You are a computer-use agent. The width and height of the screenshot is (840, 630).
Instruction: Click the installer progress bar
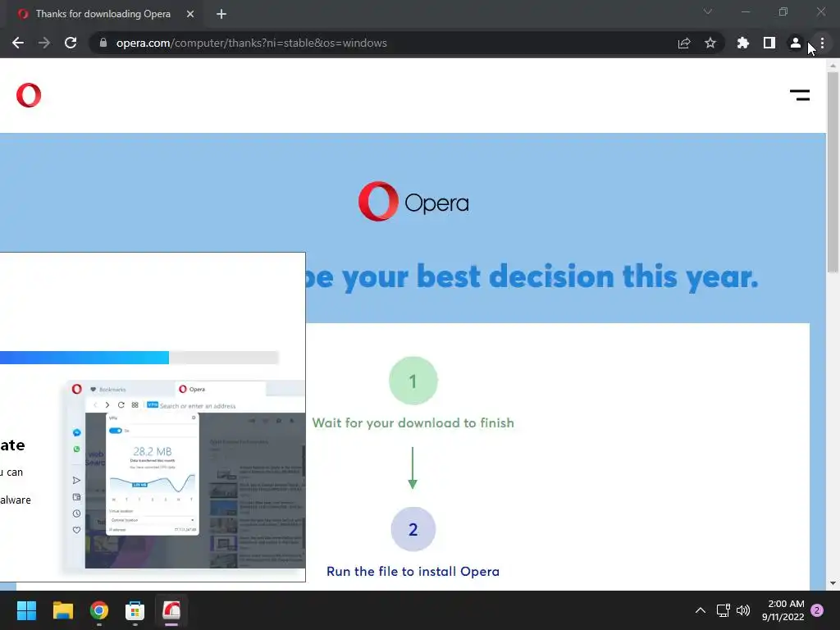coord(139,358)
